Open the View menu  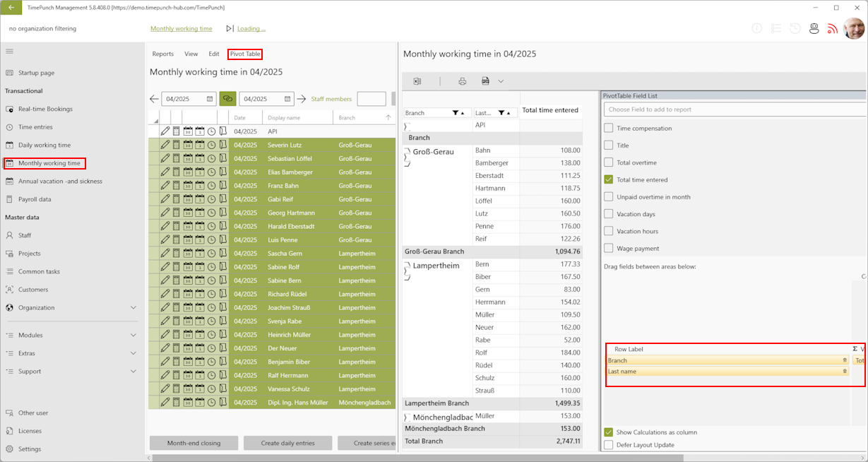click(191, 54)
